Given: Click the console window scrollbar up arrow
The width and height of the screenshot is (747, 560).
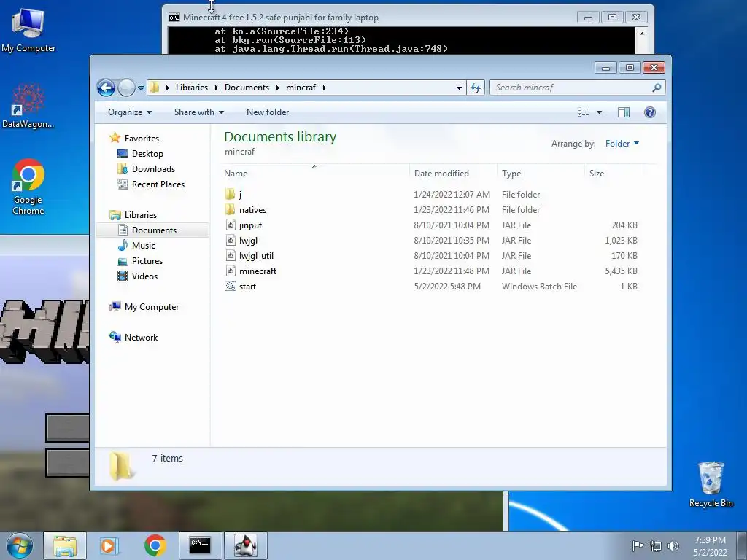Looking at the screenshot, I should pyautogui.click(x=642, y=34).
